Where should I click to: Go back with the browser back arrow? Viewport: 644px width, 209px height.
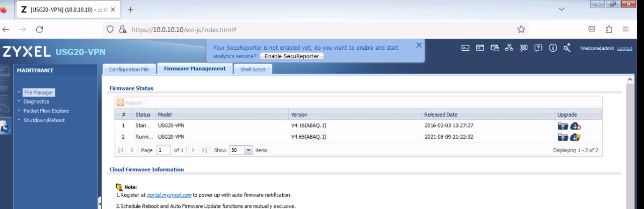click(5, 30)
